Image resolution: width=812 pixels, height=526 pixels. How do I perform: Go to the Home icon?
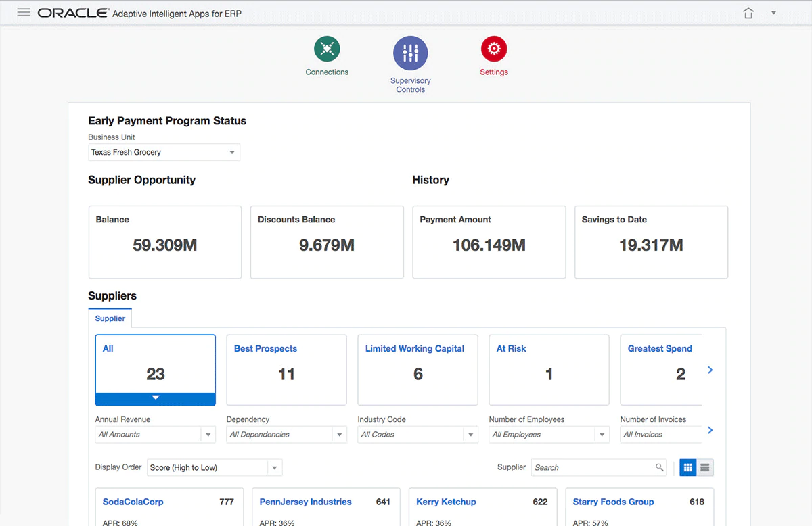[x=748, y=14]
